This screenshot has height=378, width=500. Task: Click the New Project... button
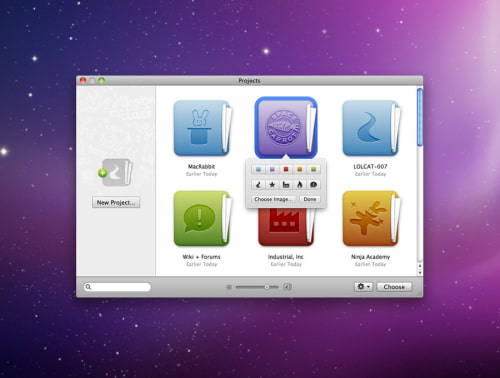(116, 202)
